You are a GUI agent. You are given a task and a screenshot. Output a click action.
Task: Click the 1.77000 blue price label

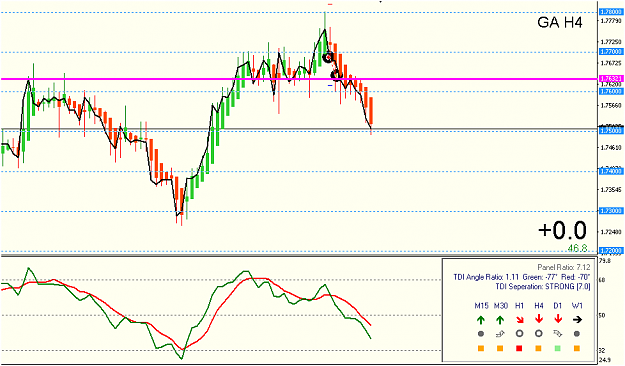pos(611,52)
